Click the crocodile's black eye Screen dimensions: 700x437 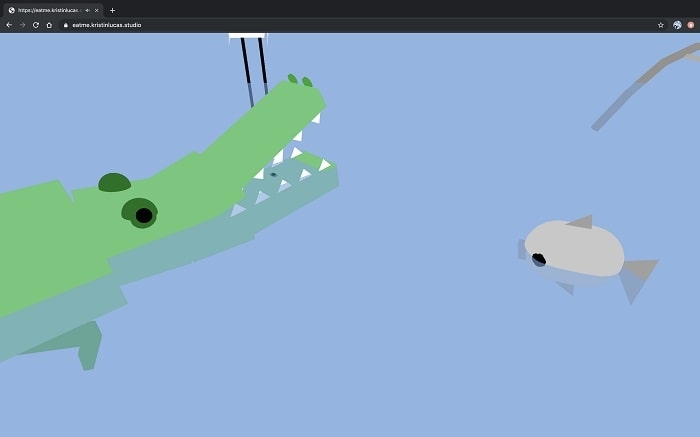144,215
